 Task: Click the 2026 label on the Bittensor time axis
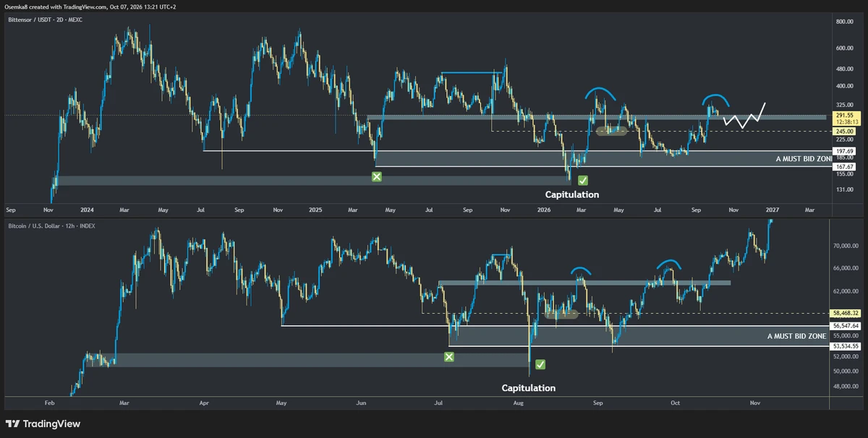click(x=544, y=210)
